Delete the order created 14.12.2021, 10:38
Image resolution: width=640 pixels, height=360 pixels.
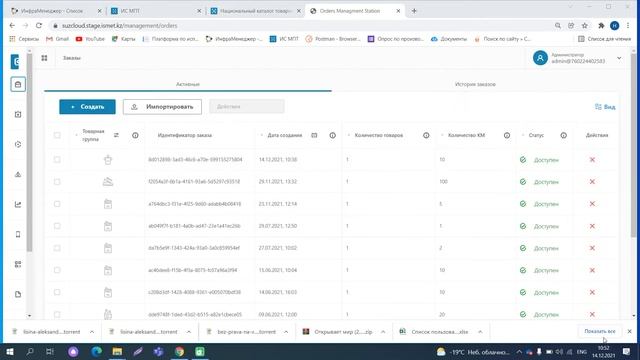pos(592,160)
